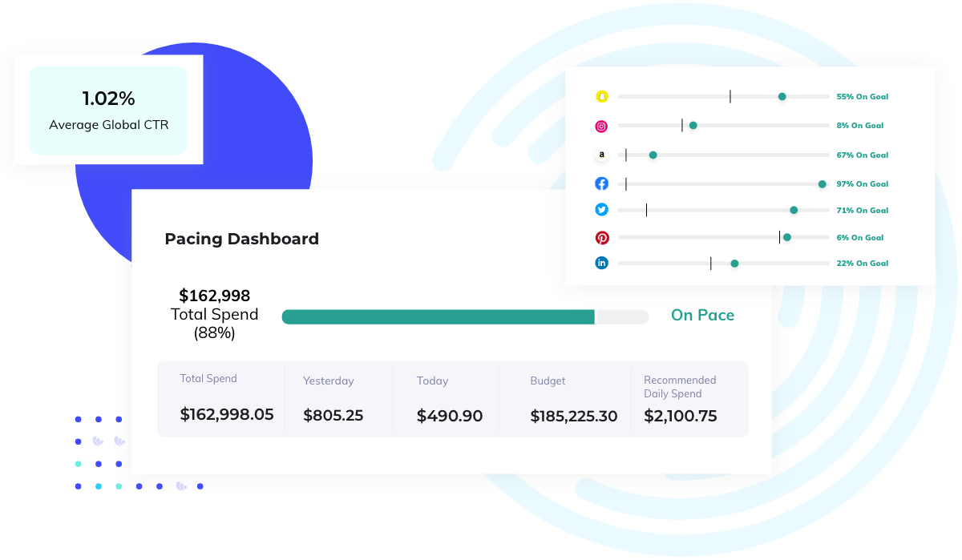This screenshot has width=962, height=560.
Task: Click the "$2,100.75" value
Action: coord(681,417)
